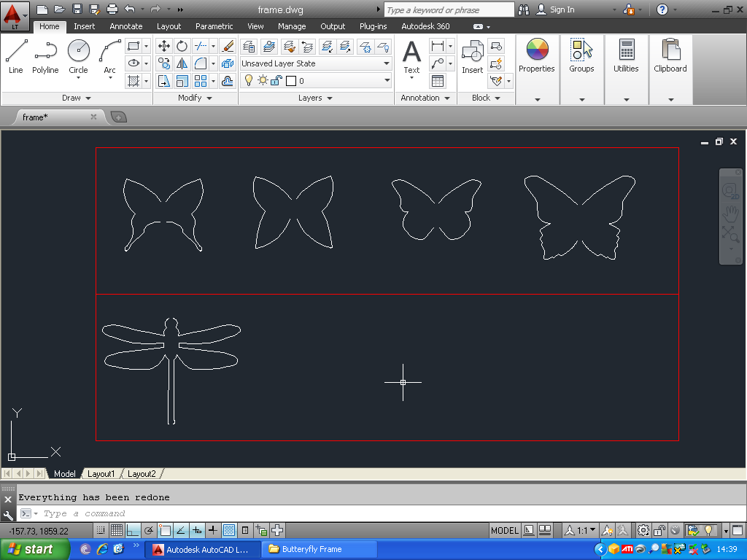The width and height of the screenshot is (747, 560).
Task: Open the layer 0 selection dropdown
Action: (x=387, y=80)
